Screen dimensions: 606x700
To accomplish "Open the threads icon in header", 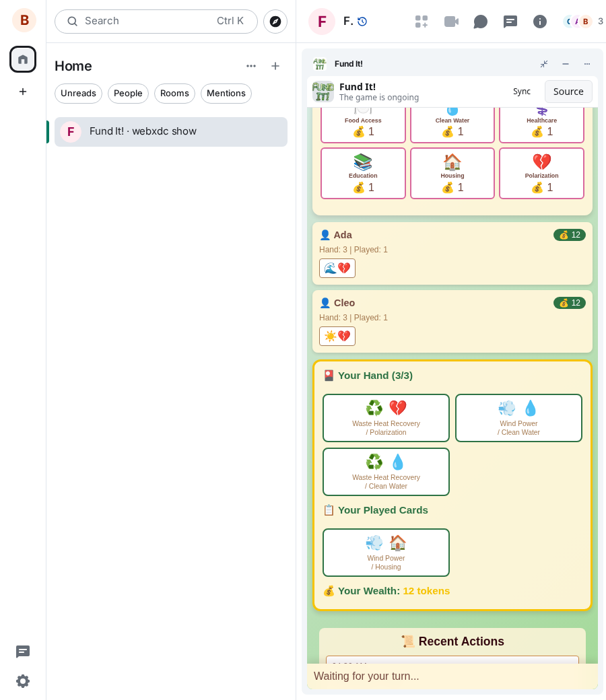I will [510, 22].
